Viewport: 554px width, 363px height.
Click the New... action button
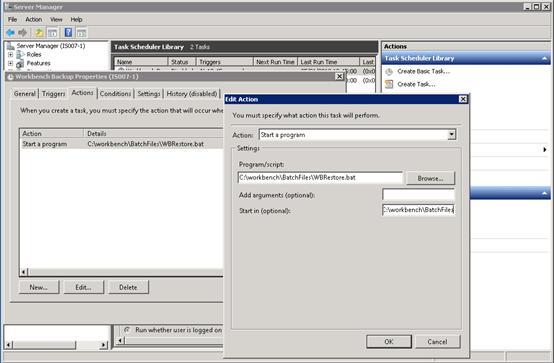coord(39,287)
